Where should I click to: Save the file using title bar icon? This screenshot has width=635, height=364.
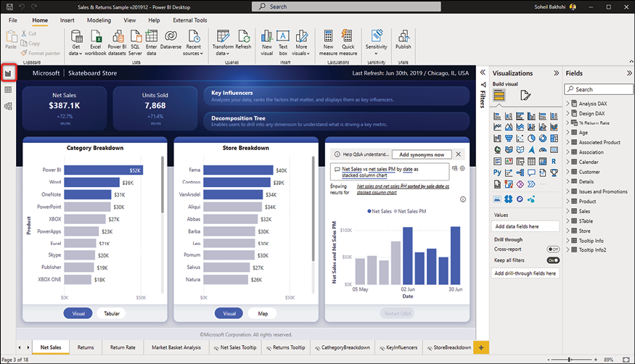(x=9, y=7)
